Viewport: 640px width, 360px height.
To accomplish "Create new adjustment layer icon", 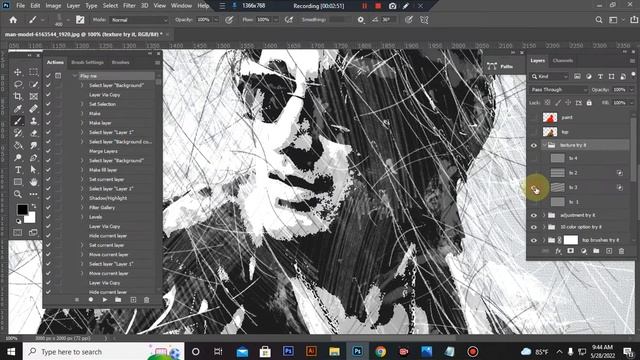I will coord(583,251).
